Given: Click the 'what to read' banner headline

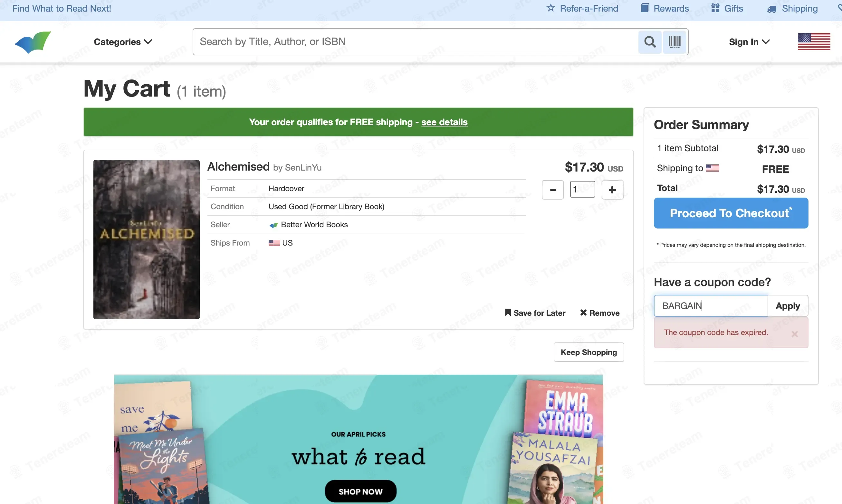Looking at the screenshot, I should [x=358, y=457].
